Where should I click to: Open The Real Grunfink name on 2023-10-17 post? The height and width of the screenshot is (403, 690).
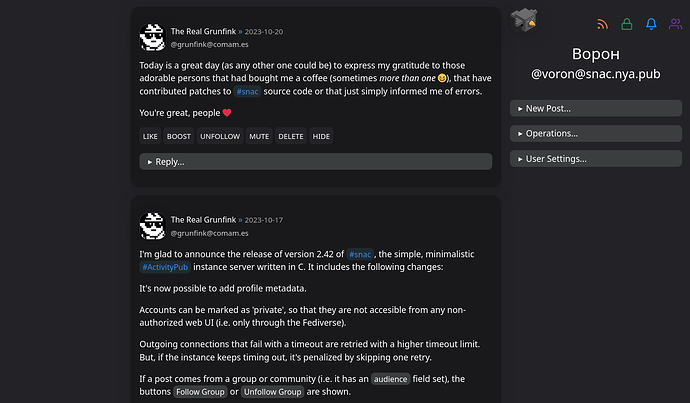tap(205, 219)
